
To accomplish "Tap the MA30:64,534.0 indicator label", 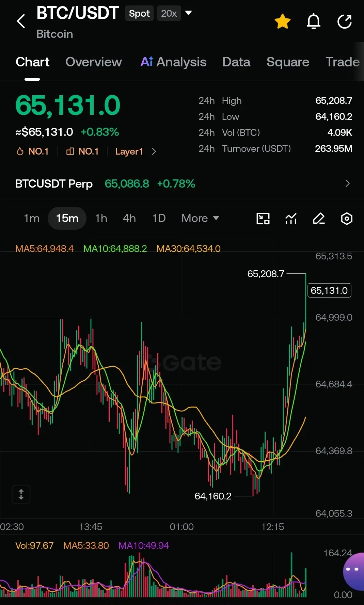I will [189, 249].
